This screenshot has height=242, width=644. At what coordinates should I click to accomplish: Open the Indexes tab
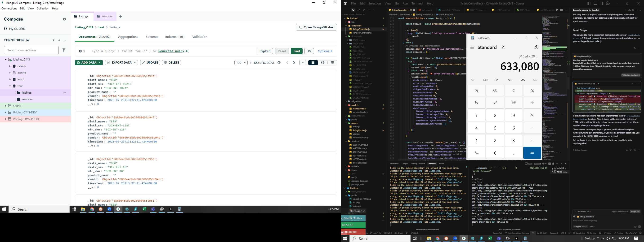pyautogui.click(x=174, y=37)
